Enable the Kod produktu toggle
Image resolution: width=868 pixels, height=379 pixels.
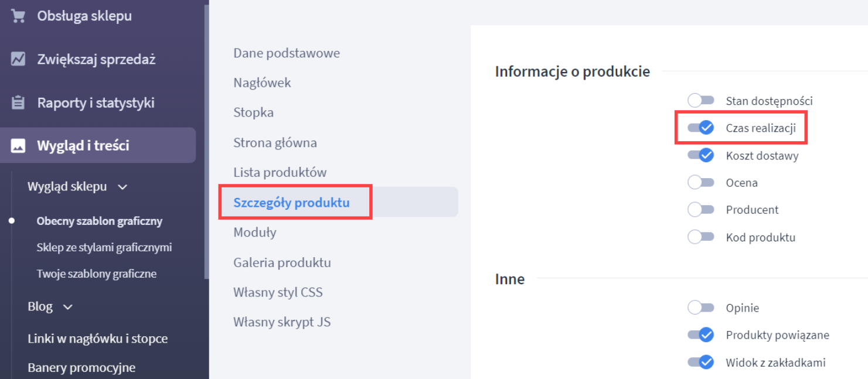pos(701,237)
